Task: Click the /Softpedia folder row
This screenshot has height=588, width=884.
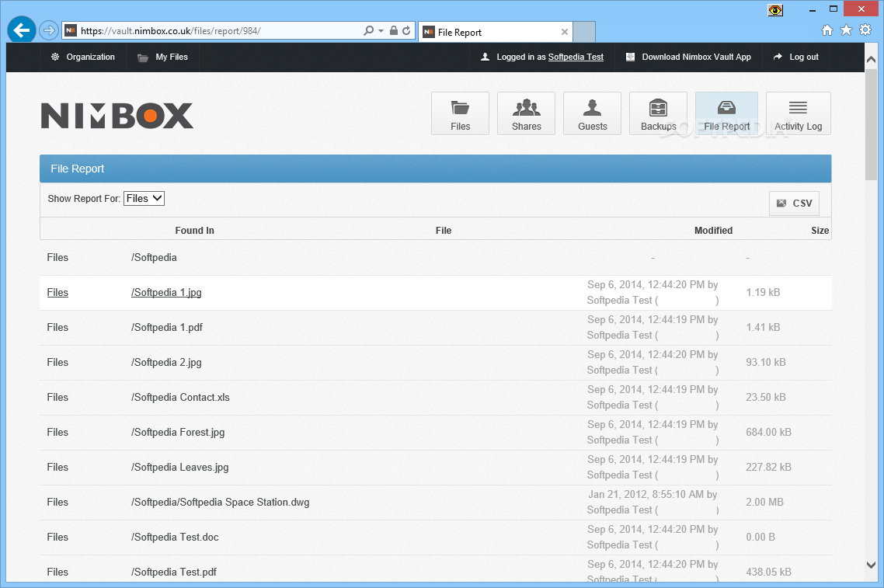Action: (x=435, y=258)
